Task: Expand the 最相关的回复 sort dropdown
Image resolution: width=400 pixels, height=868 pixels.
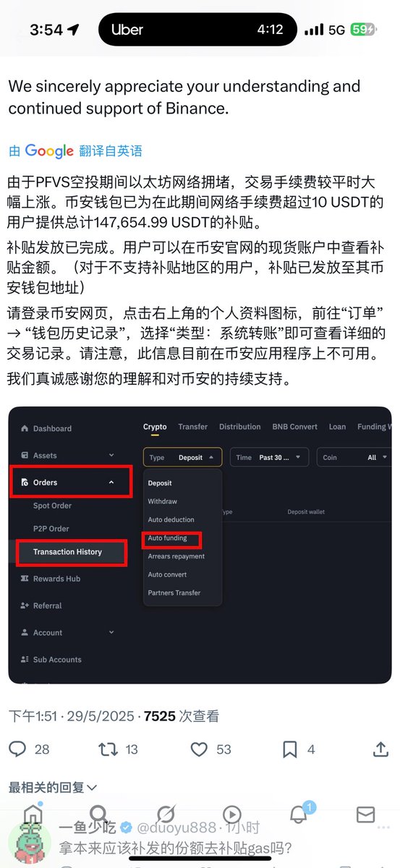Action: (53, 787)
